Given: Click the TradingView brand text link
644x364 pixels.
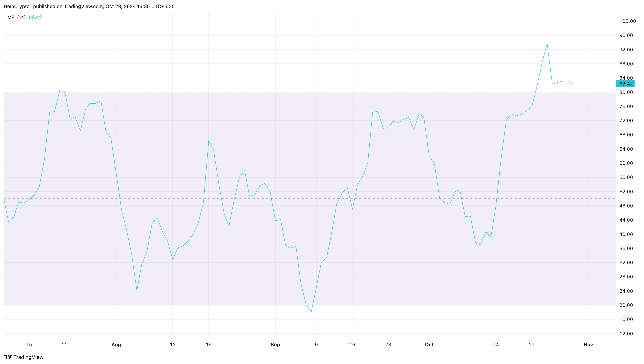Looking at the screenshot, I should (x=28, y=357).
